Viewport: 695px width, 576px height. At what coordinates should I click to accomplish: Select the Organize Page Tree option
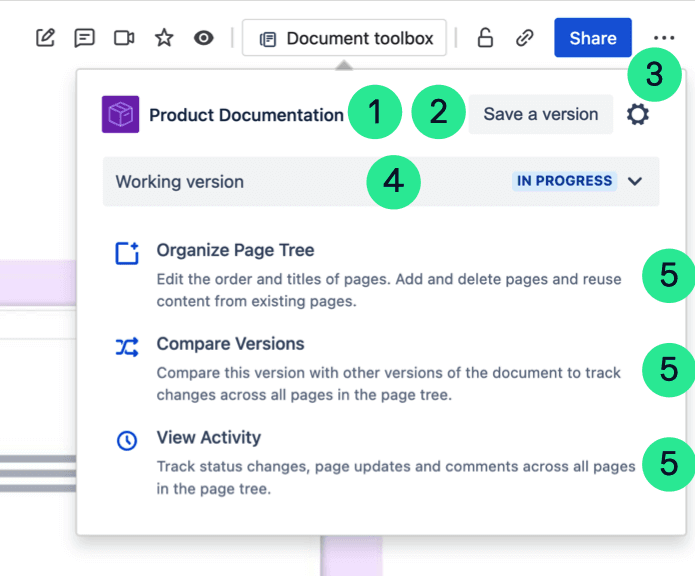[235, 250]
